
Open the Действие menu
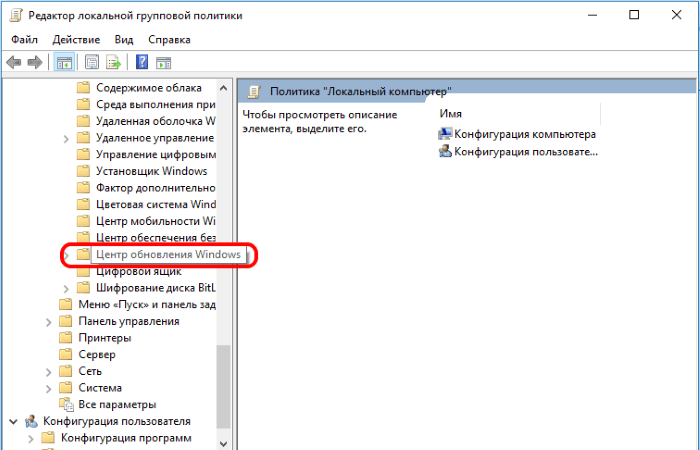tap(76, 39)
